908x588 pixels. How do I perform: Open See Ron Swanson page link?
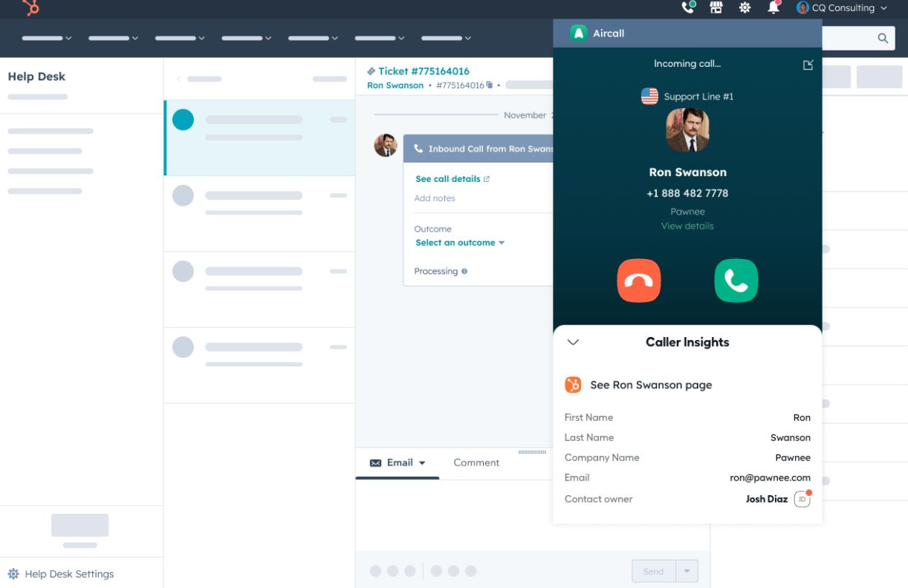coord(651,385)
